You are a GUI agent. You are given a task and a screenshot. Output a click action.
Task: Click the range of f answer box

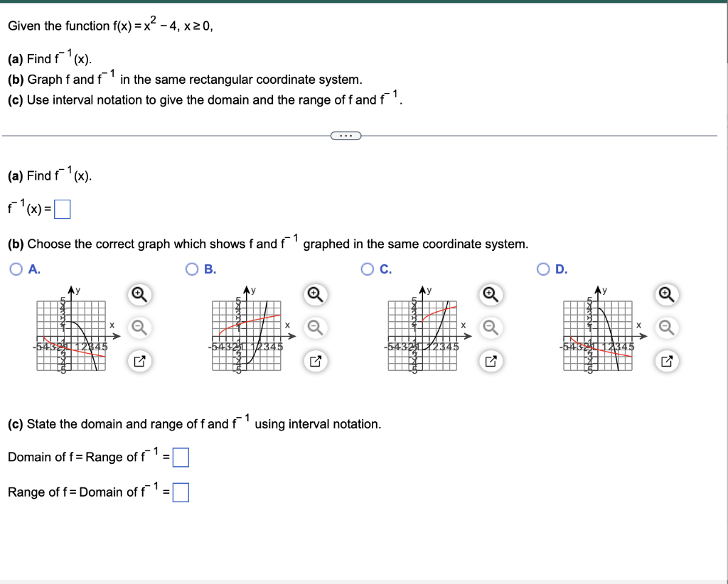point(181,491)
